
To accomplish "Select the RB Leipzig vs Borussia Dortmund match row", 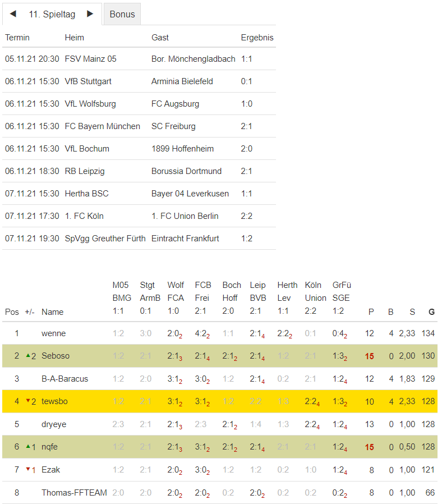I will (139, 171).
